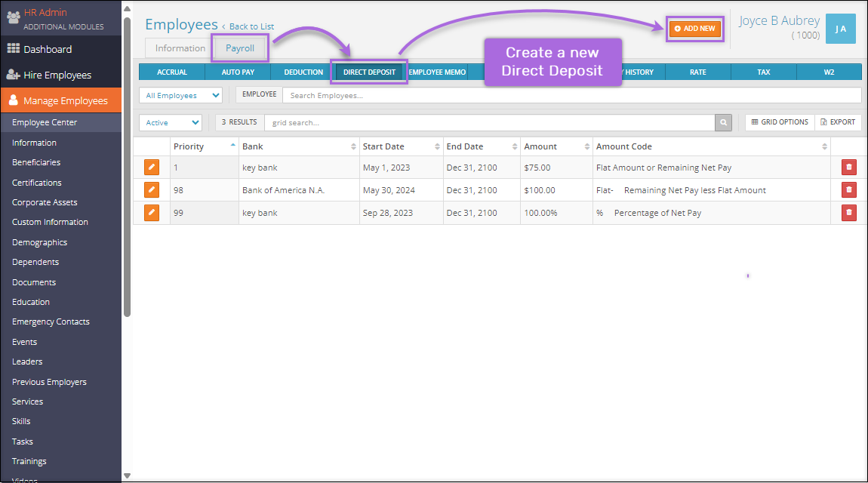Click pencil icon for priority 99 row
868x483 pixels.
coord(152,213)
